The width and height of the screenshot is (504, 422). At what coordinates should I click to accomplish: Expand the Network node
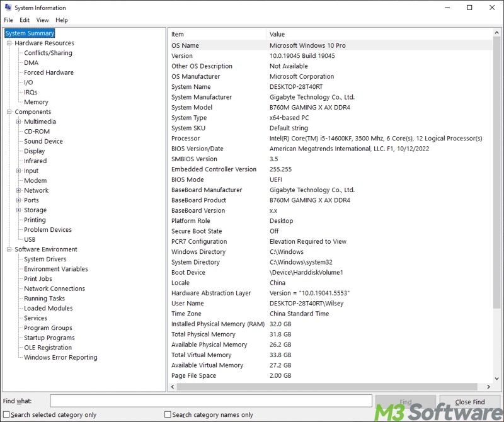click(x=19, y=190)
